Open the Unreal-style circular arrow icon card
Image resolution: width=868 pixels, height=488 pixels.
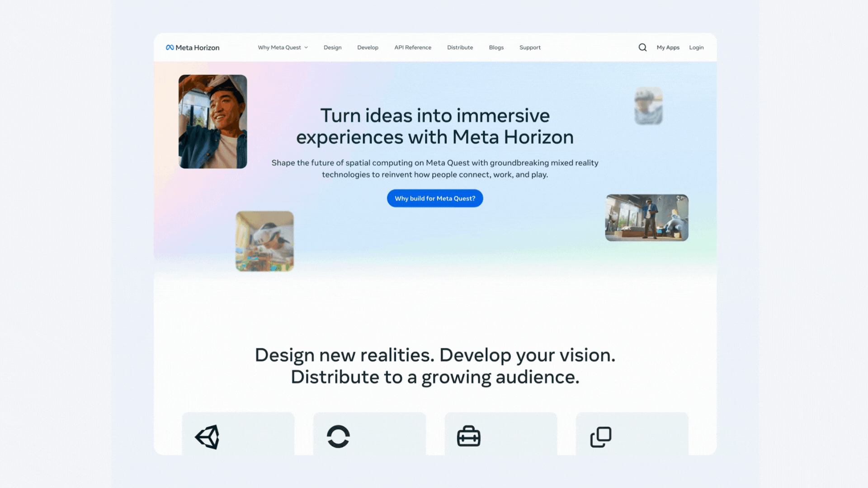(x=369, y=434)
